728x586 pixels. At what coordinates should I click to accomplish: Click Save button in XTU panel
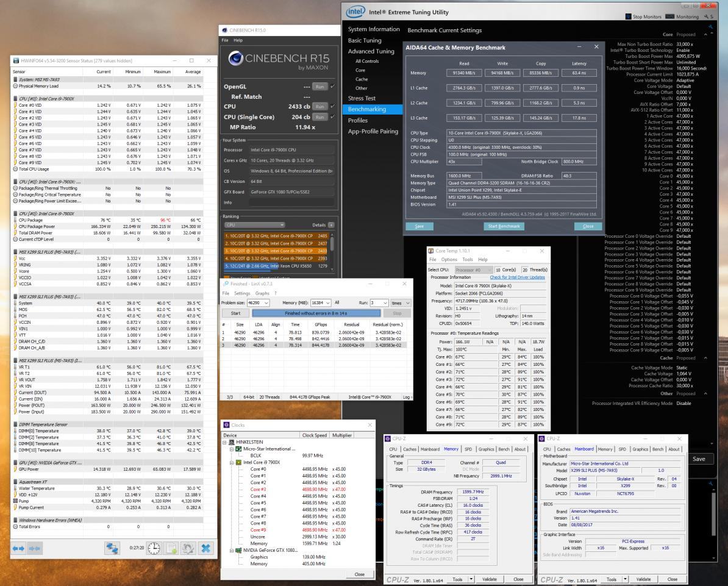(699, 459)
